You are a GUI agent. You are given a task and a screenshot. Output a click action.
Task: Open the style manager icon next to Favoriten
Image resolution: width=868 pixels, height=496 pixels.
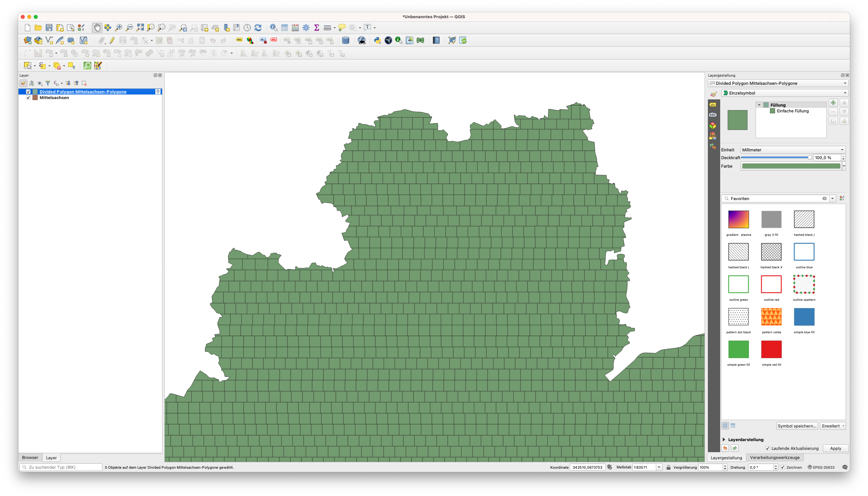coord(842,198)
